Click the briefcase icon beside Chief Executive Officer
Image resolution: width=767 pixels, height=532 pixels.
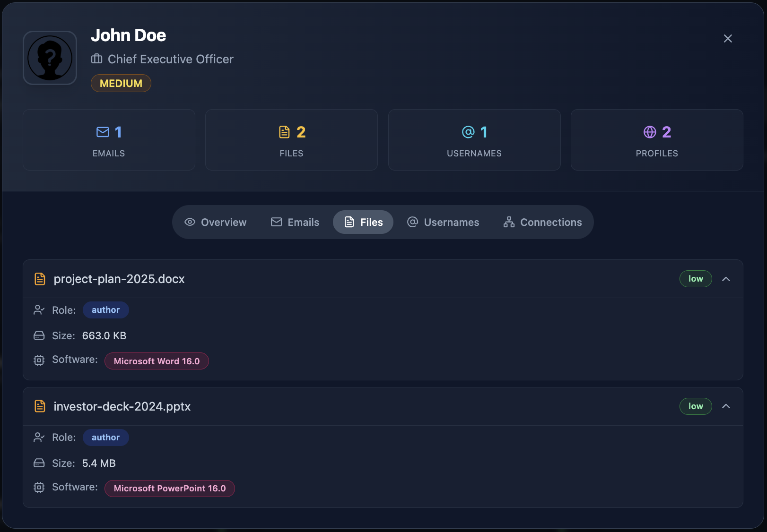(96, 59)
